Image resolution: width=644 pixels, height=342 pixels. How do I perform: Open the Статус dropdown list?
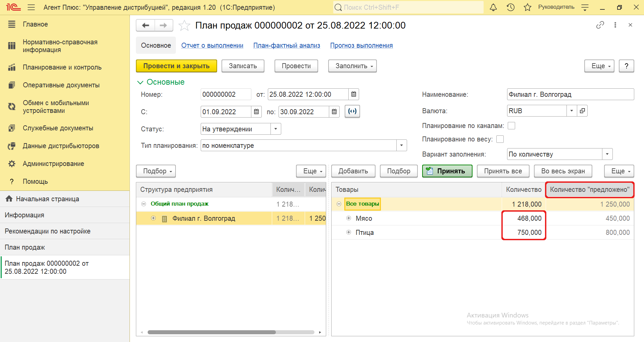click(276, 129)
